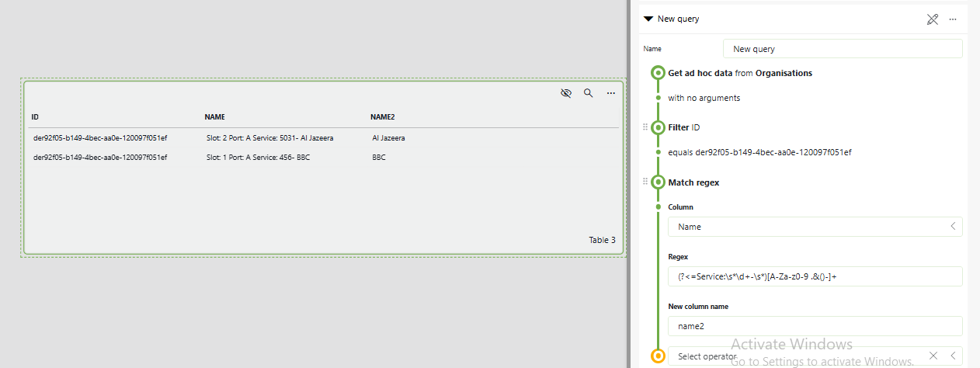Click the NAME2 column header
980x368 pixels.
382,117
